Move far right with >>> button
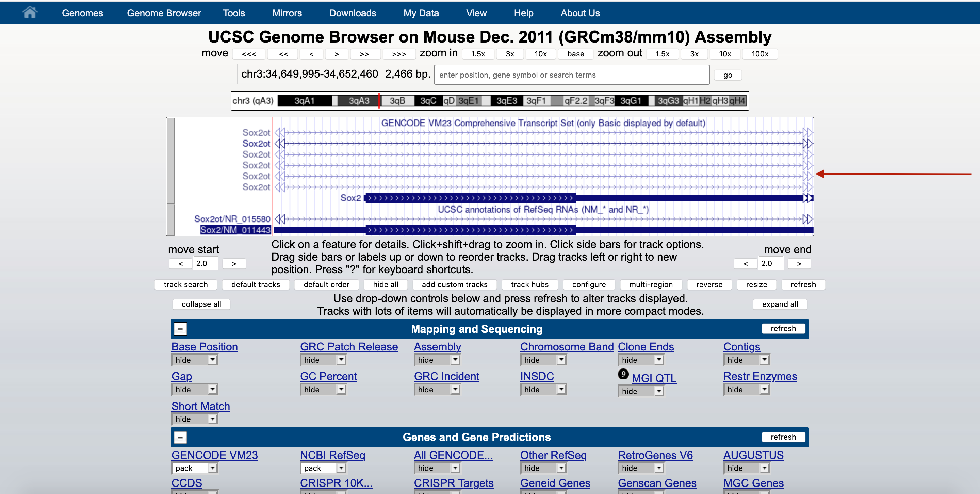The width and height of the screenshot is (980, 494). 399,54
